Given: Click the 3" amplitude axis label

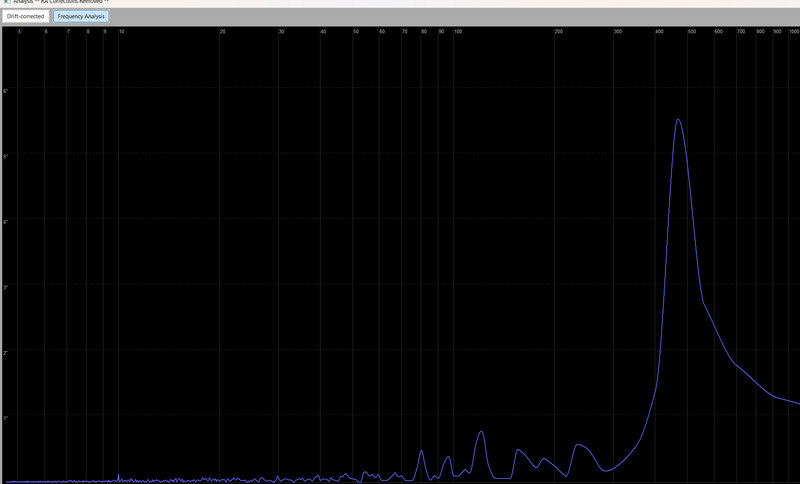Looking at the screenshot, I should coord(6,288).
